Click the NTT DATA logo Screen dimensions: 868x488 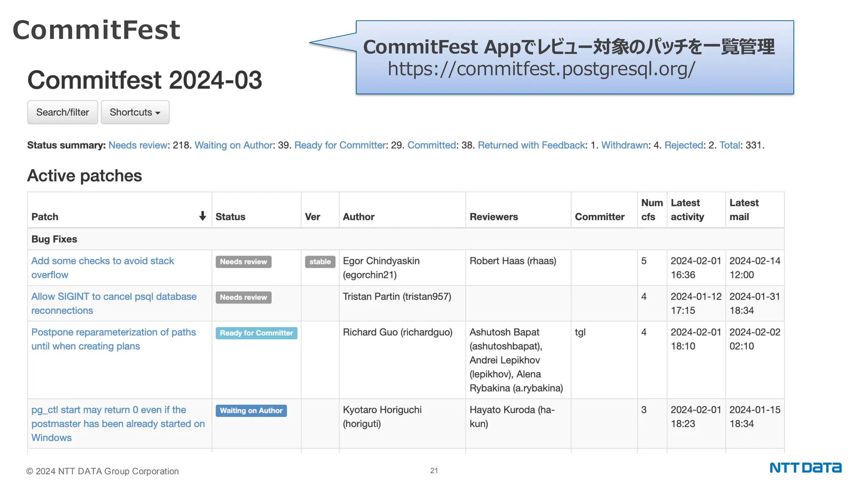[805, 468]
